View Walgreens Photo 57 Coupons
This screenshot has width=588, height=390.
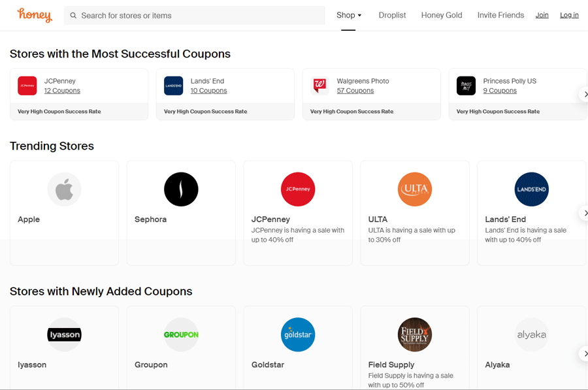click(355, 91)
